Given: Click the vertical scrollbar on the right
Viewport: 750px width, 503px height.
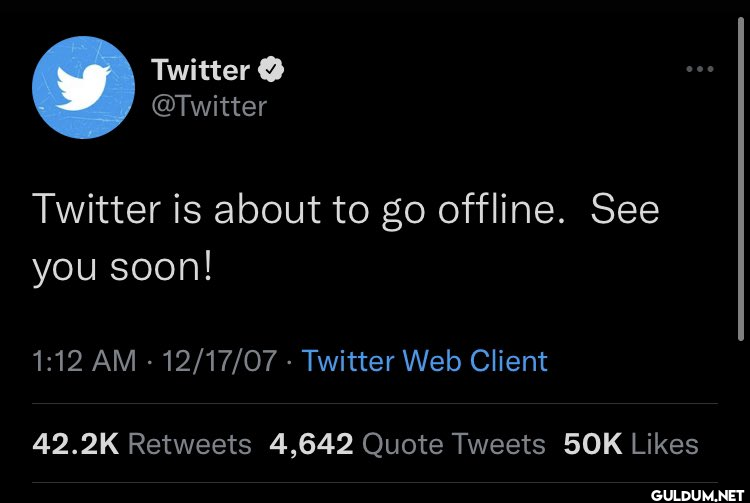Looking at the screenshot, I should (x=741, y=178).
